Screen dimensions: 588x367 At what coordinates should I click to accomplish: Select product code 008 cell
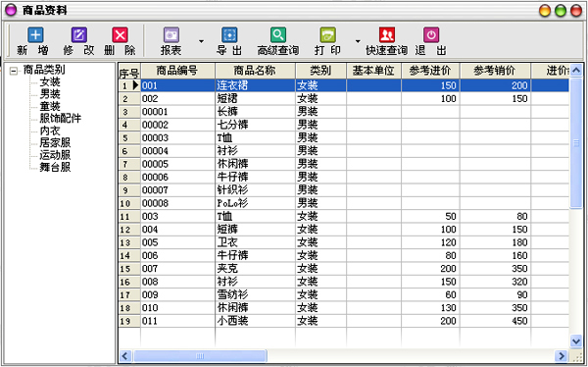177,282
